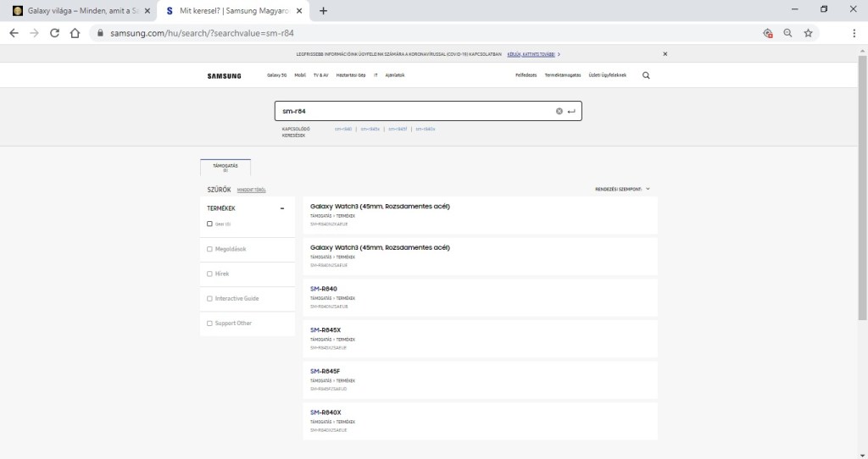Check the Gear filter checkbox
The image size is (868, 459).
tap(210, 224)
